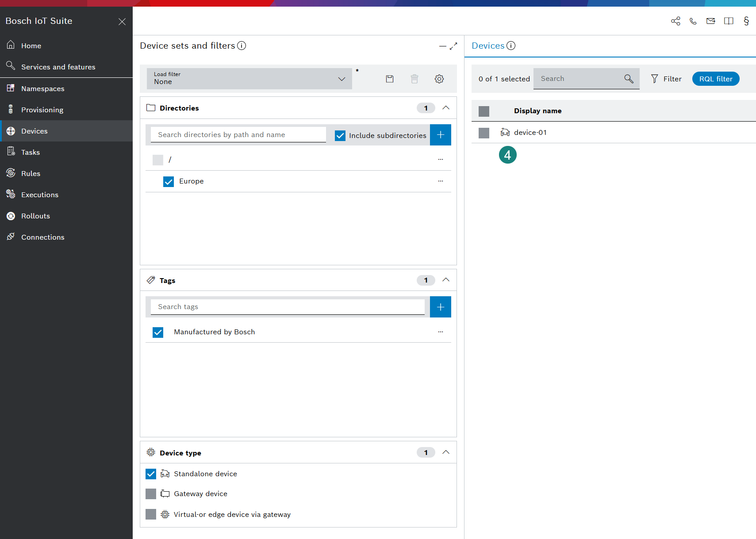
Task: Select device-01 checkbox
Action: (x=484, y=133)
